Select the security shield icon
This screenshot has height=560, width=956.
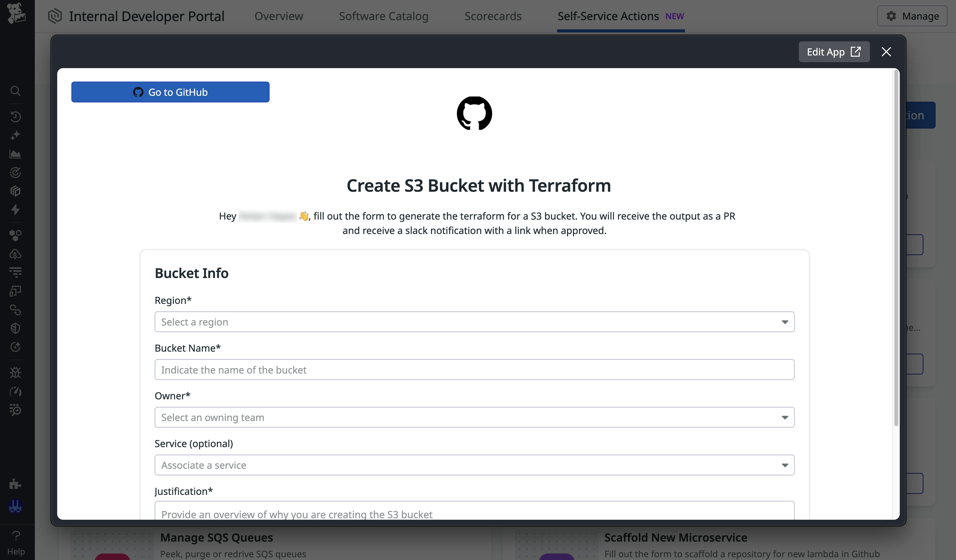point(16,328)
